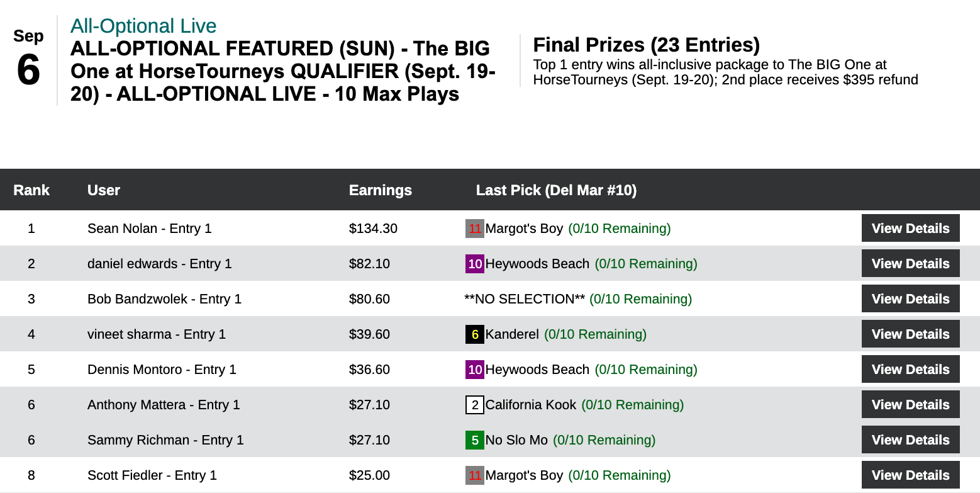Screen dimensions: 980x493
Task: View Details for Scott Fiedler
Action: pos(910,475)
